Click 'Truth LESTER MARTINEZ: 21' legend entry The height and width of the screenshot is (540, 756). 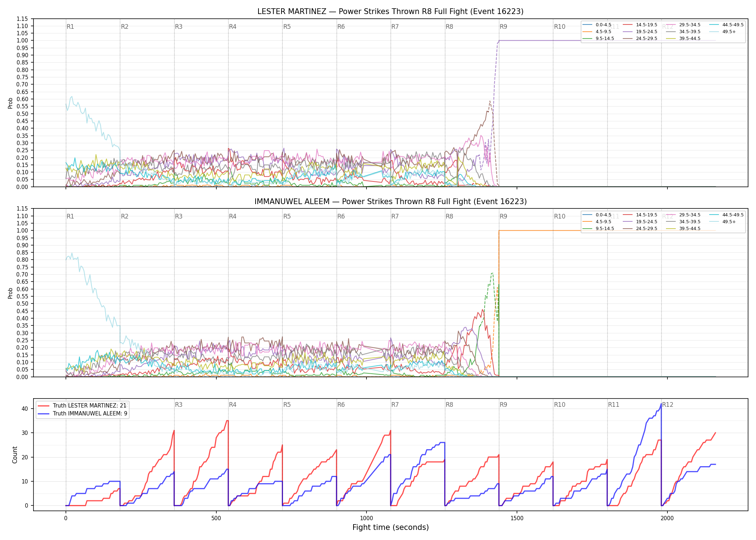point(82,406)
